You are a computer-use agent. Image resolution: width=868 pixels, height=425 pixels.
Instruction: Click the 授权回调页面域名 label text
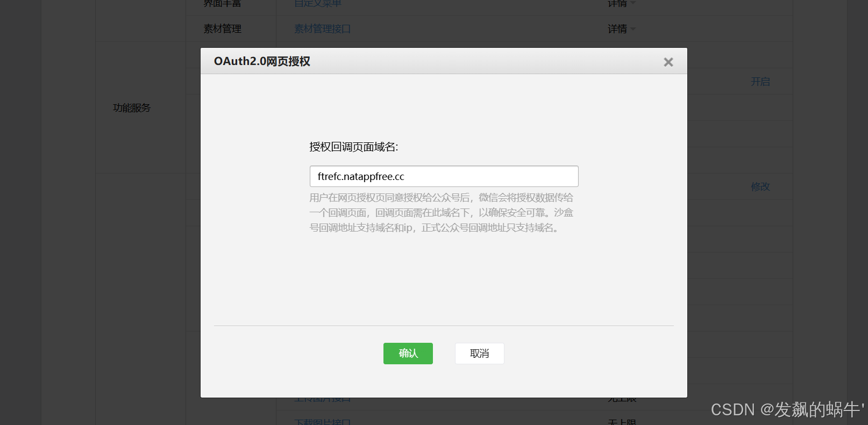click(354, 147)
